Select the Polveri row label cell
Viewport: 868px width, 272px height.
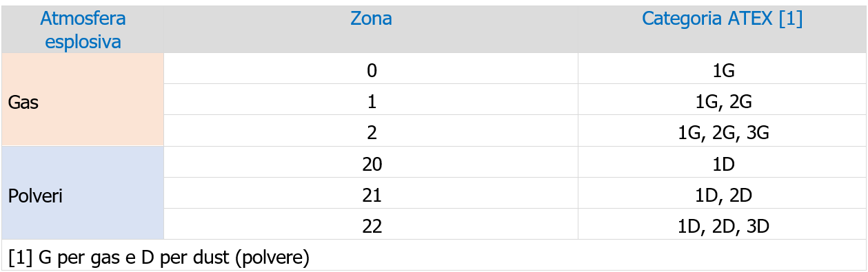click(x=83, y=193)
